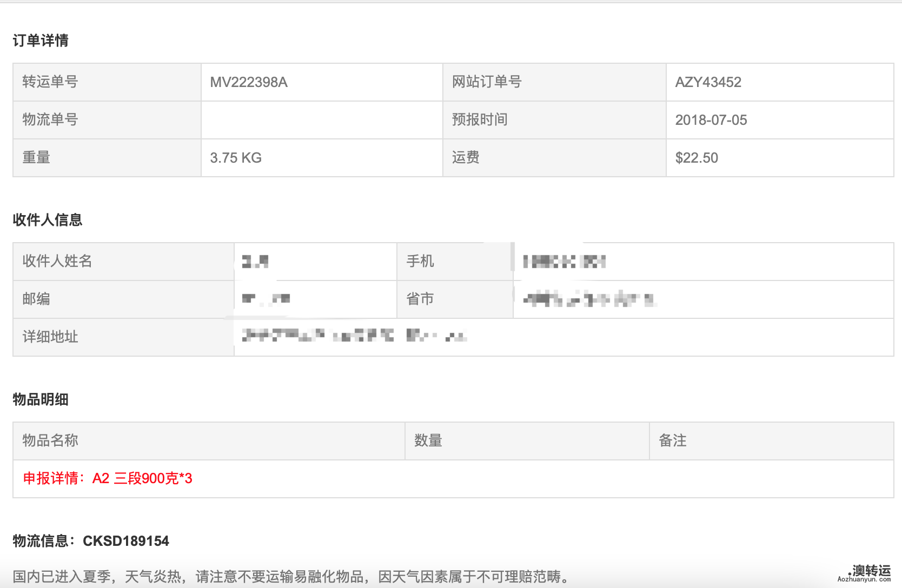Click the 订单详情 section heading
The height and width of the screenshot is (588, 902).
41,41
